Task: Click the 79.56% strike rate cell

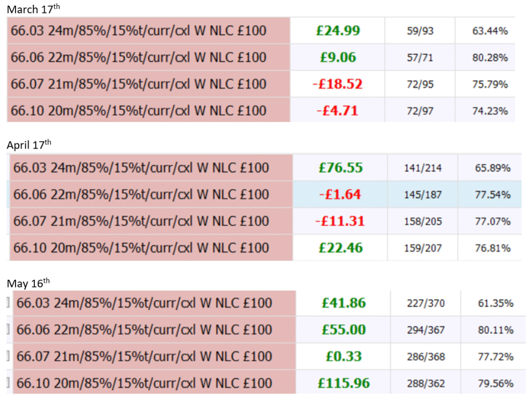Action: click(x=495, y=384)
